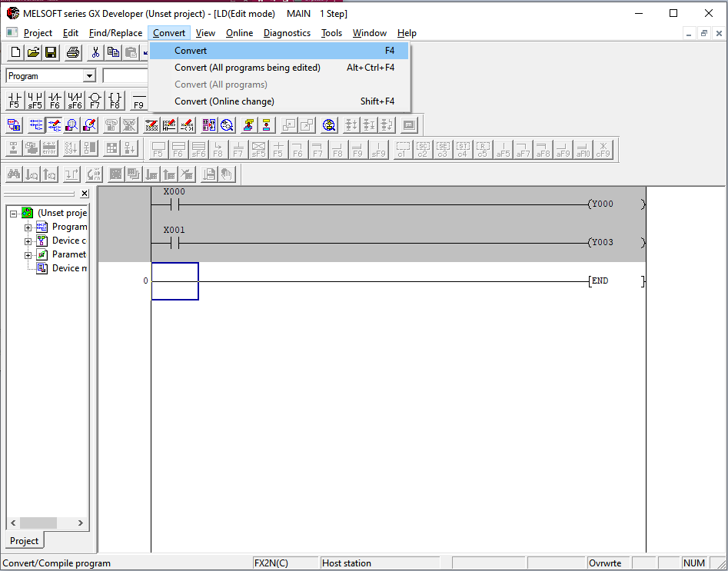This screenshot has height=571, width=728.
Task: Click the Cut scissors icon
Action: (95, 52)
